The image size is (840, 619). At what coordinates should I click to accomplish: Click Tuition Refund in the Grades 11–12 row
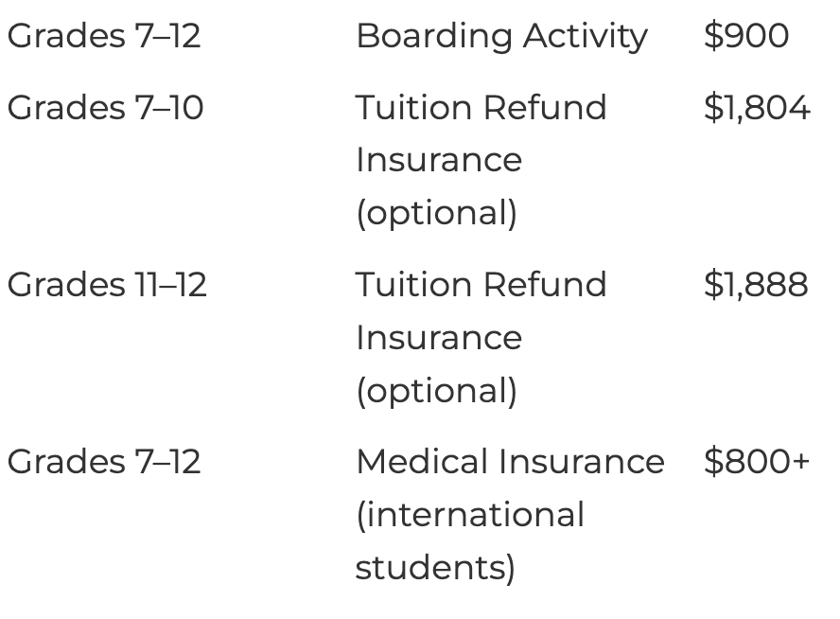tap(481, 284)
